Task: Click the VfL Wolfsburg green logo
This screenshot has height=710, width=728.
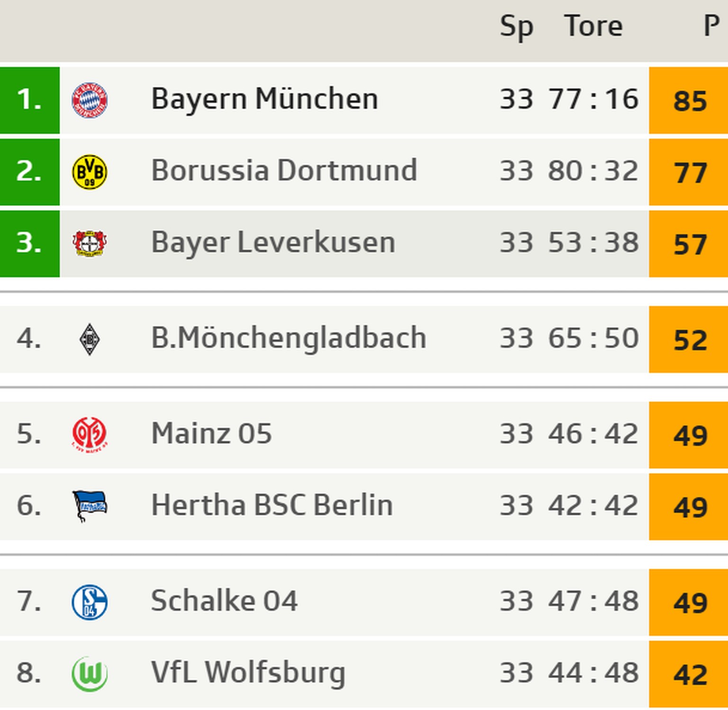Action: pyautogui.click(x=90, y=674)
